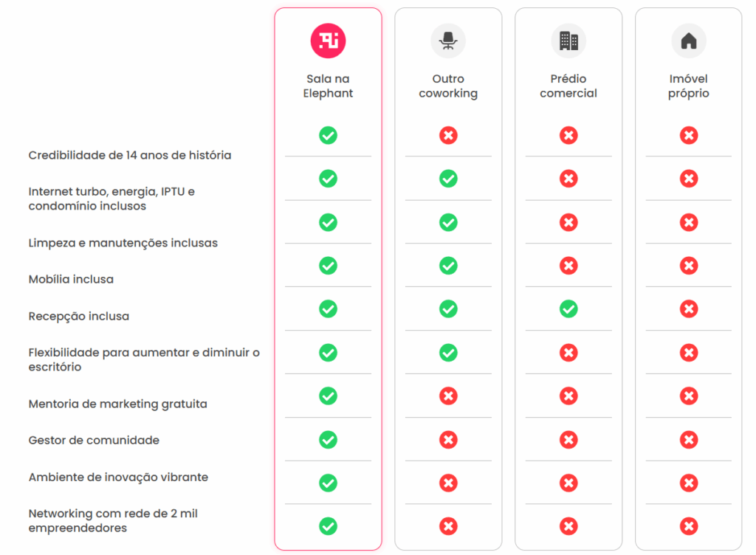Click the Mentoria de marketing gratuita label
The width and height of the screenshot is (756, 555).
(117, 404)
